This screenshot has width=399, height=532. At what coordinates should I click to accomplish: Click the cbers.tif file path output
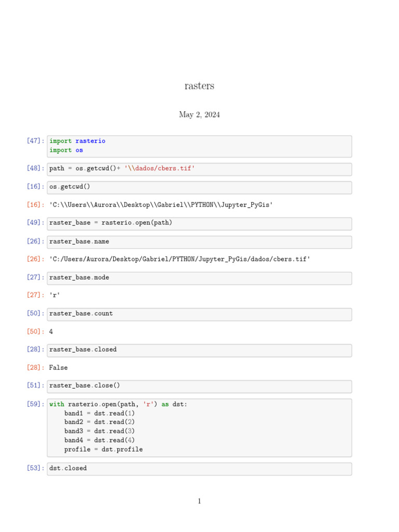pyautogui.click(x=180, y=259)
